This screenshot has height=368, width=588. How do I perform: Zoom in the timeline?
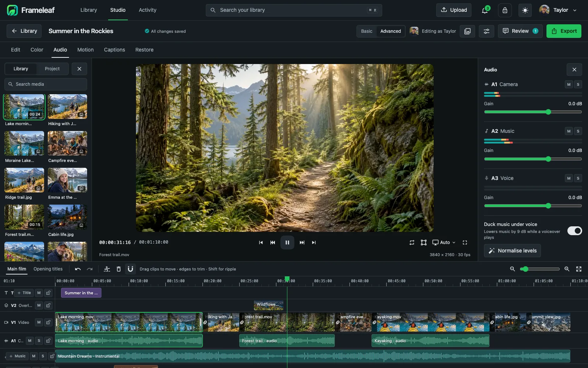click(567, 269)
